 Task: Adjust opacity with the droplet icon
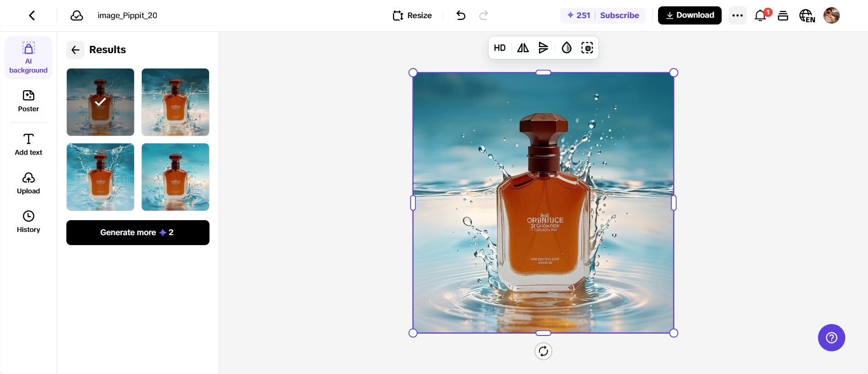pos(567,48)
